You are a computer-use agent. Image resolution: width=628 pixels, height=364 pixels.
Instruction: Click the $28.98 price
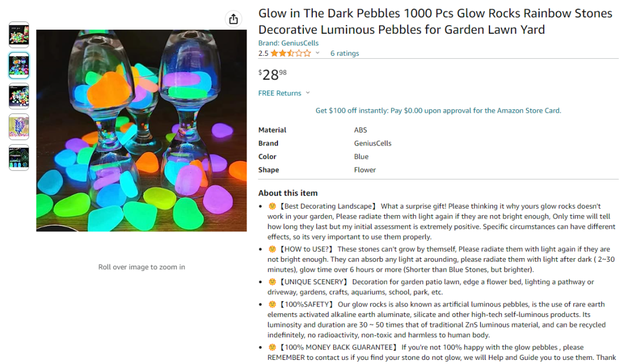273,74
